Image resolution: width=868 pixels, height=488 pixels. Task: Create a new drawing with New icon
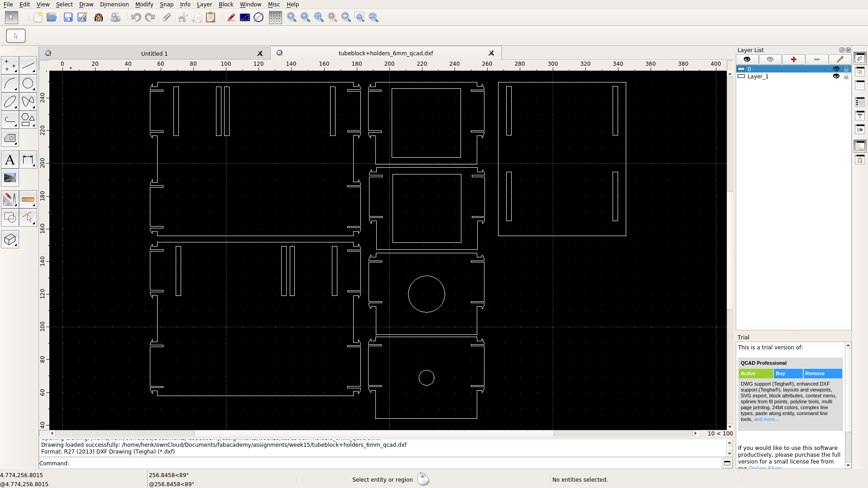point(38,17)
